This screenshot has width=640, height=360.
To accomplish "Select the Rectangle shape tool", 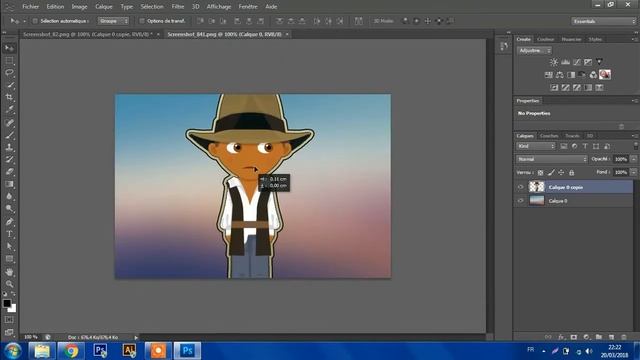I will coord(9,259).
